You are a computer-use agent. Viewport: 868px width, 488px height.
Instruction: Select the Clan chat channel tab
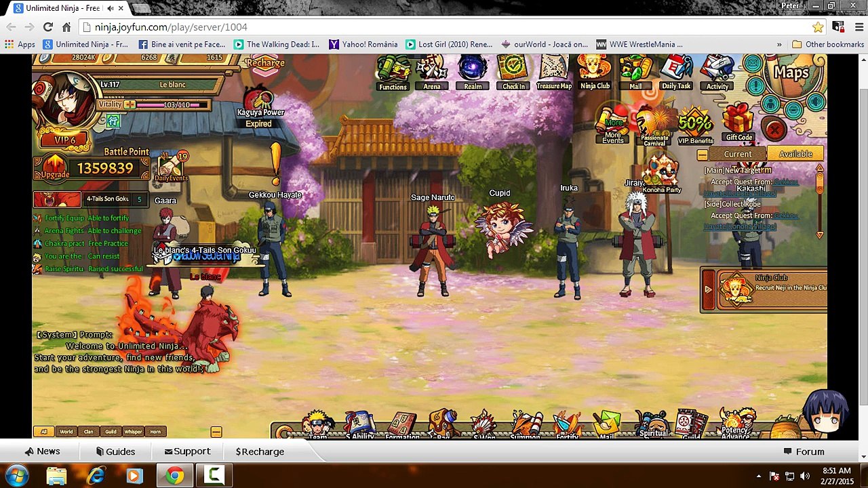(89, 432)
